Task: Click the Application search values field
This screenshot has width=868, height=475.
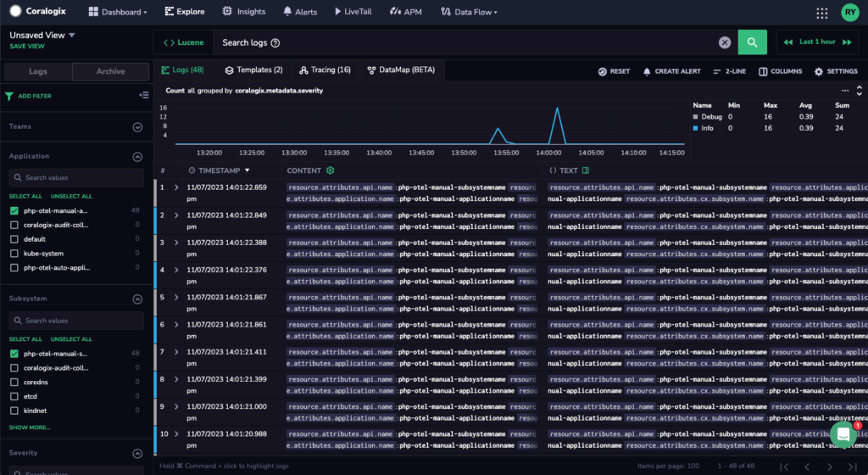Action: (76, 178)
